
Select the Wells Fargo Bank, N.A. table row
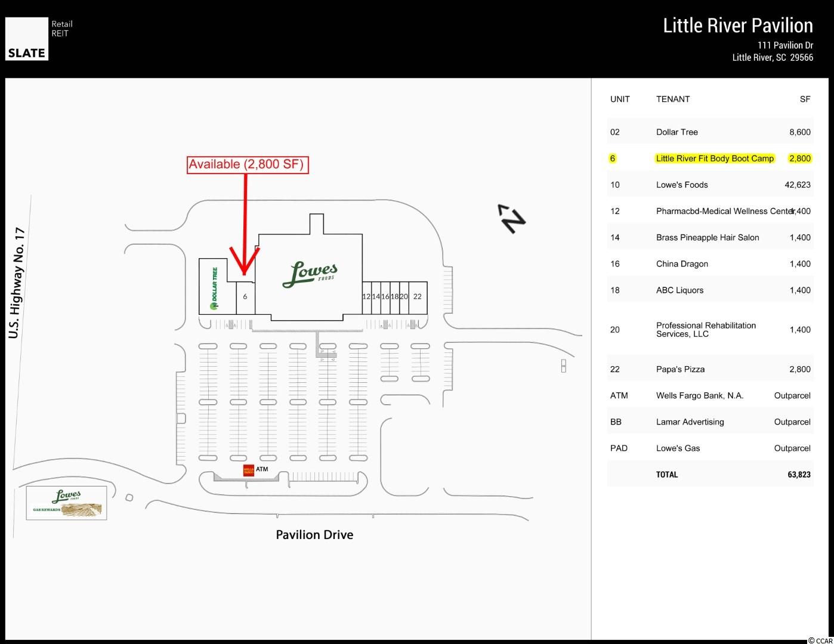point(710,396)
